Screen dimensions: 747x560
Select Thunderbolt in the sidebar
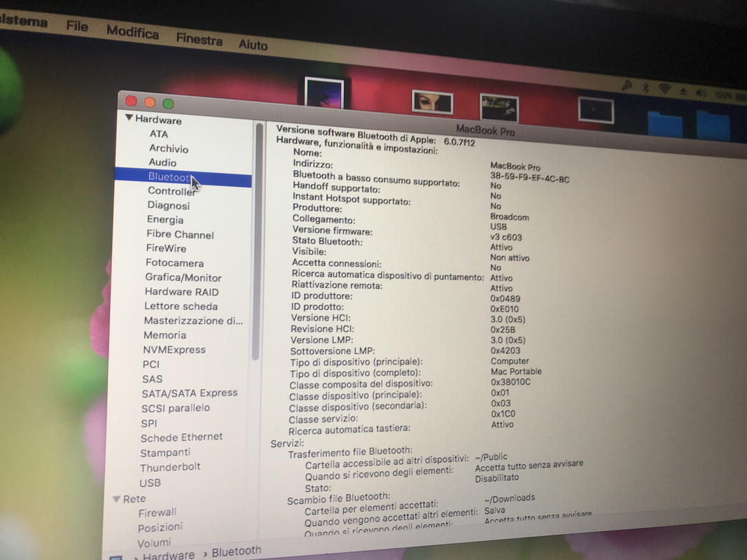coord(170,467)
